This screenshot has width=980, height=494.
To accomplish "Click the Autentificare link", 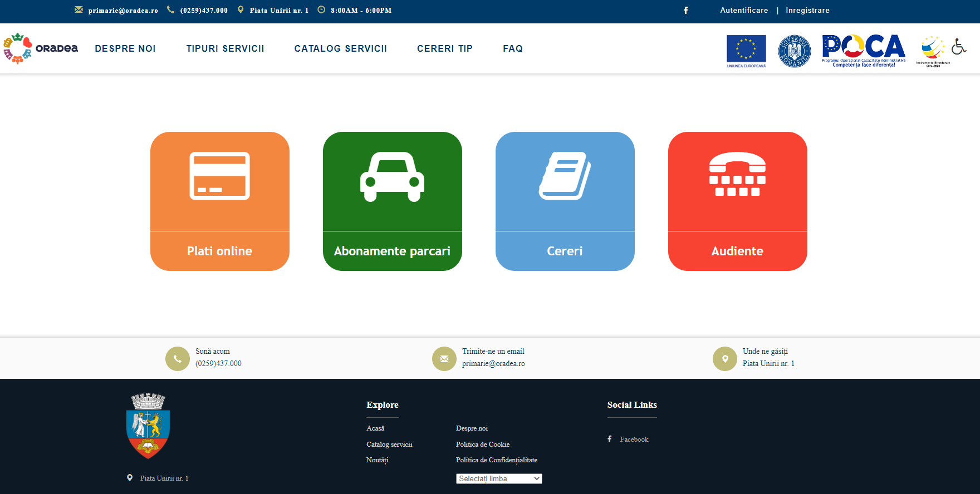I will [x=744, y=10].
